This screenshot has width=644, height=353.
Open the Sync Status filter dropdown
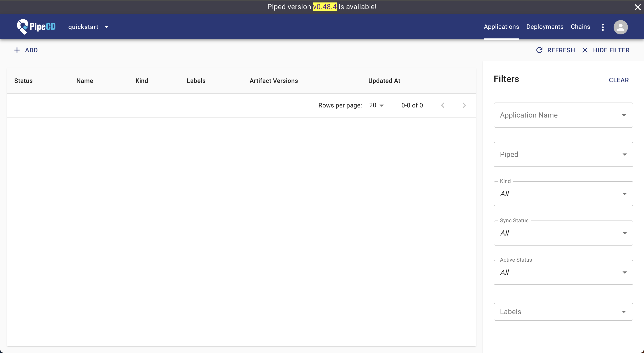(x=563, y=233)
